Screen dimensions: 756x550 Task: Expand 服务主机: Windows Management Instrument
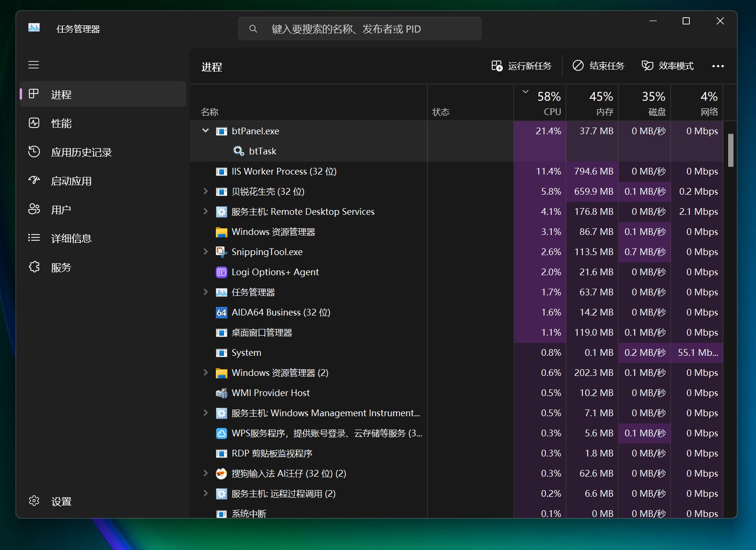coord(205,413)
